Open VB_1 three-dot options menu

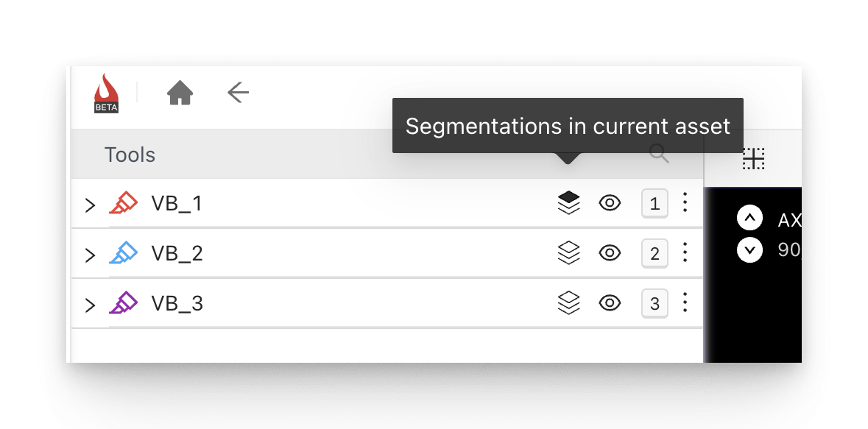[x=685, y=203]
